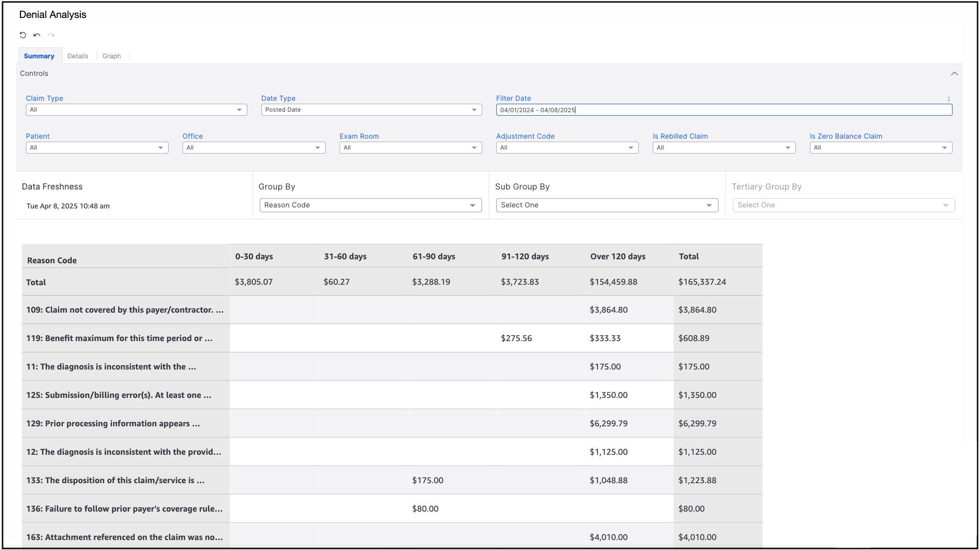Open the Is Rebilled Claim dropdown

point(724,148)
